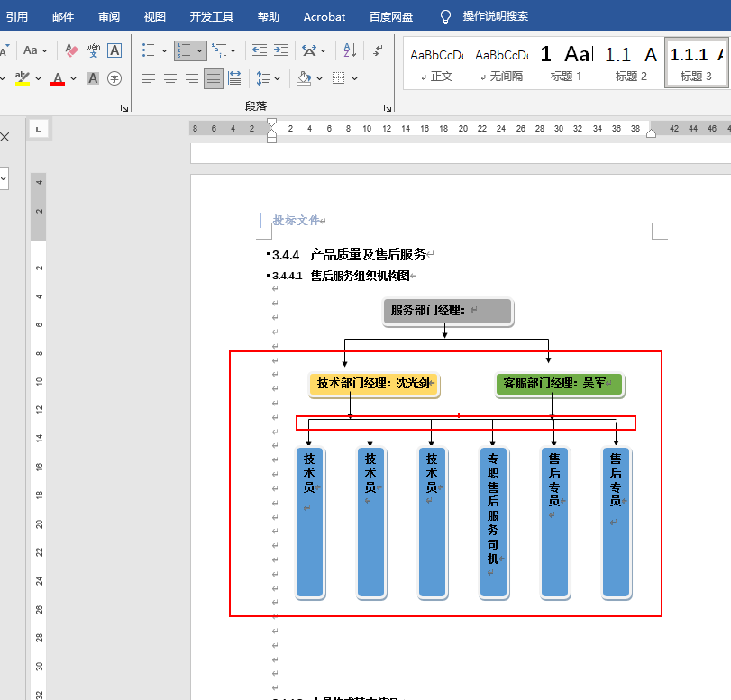Align text right
This screenshot has height=700, width=731.
192,78
